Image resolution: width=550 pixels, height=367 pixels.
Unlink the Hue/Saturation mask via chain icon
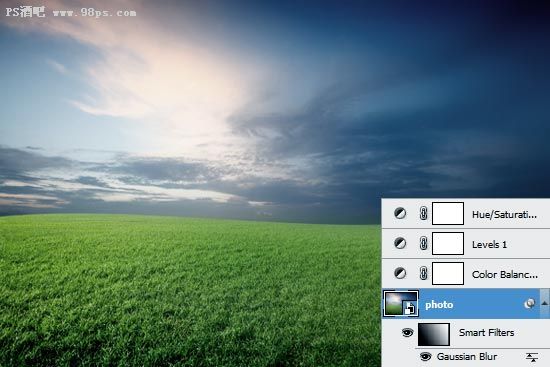tap(423, 213)
